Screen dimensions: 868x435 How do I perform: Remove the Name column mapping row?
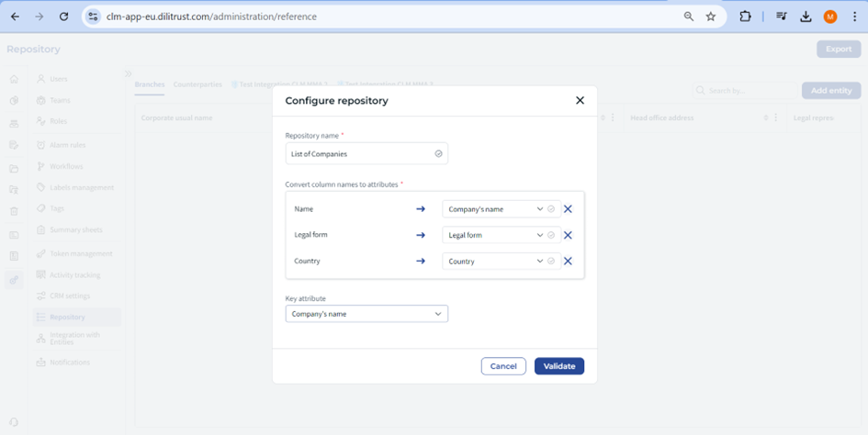(x=568, y=209)
